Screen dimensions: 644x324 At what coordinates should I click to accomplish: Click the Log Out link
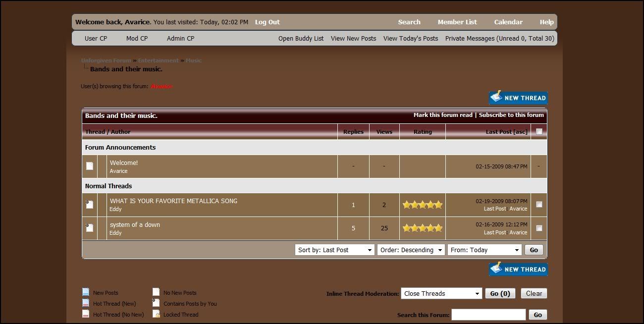pyautogui.click(x=267, y=22)
